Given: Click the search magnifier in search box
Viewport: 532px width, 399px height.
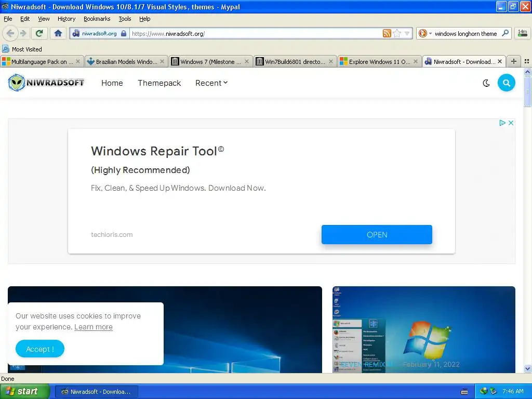Looking at the screenshot, I should (x=505, y=33).
